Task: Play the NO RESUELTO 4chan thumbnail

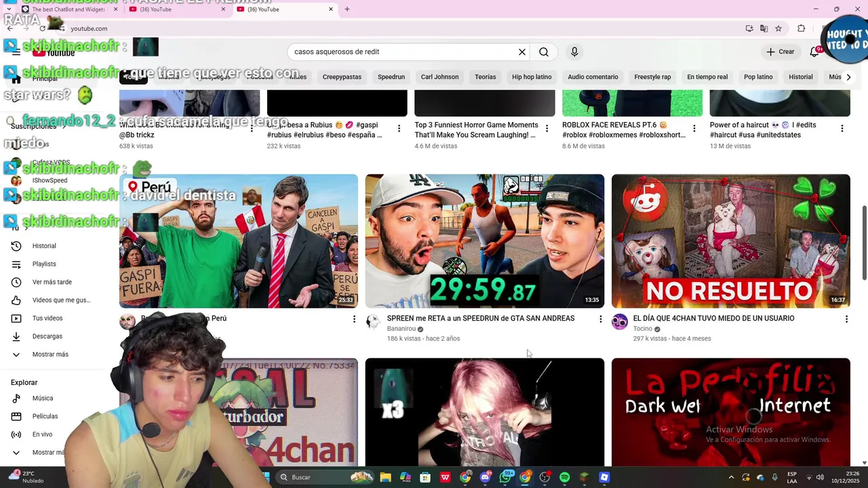Action: [731, 241]
